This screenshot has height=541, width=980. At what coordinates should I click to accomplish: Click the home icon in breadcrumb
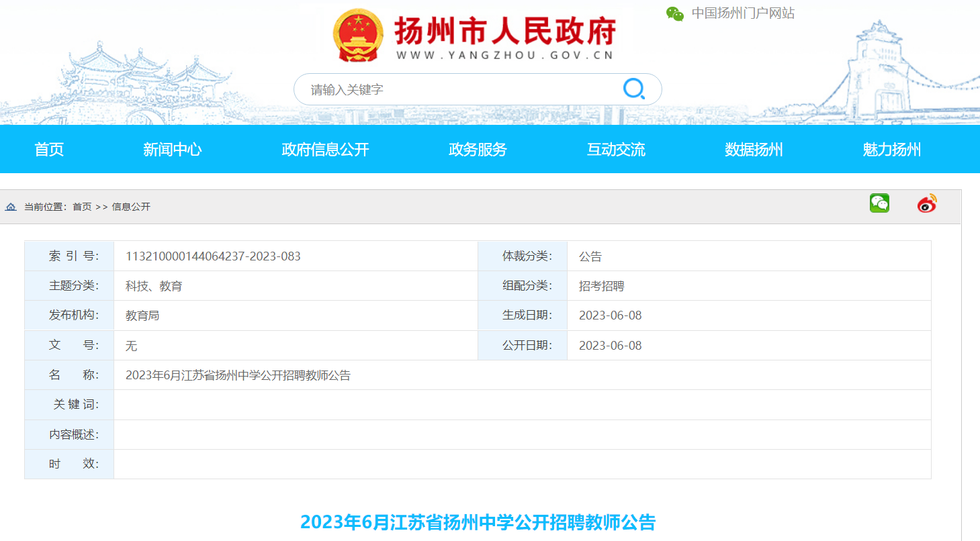[11, 207]
